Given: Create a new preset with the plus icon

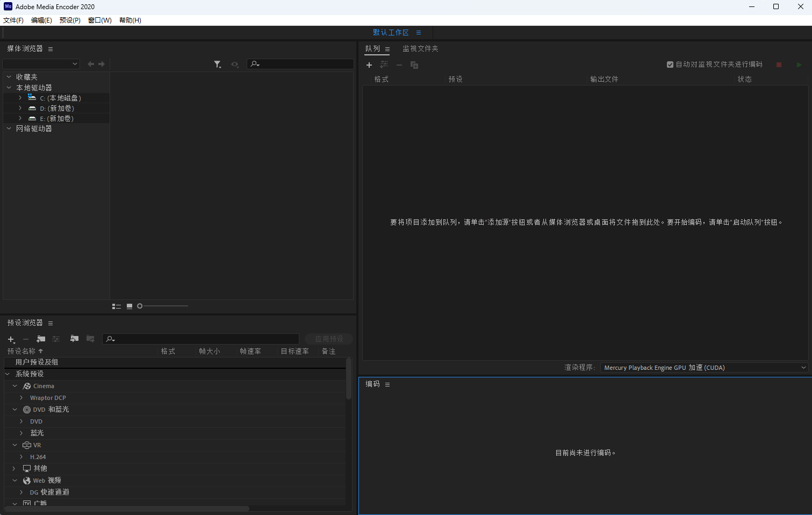Looking at the screenshot, I should pyautogui.click(x=10, y=339).
